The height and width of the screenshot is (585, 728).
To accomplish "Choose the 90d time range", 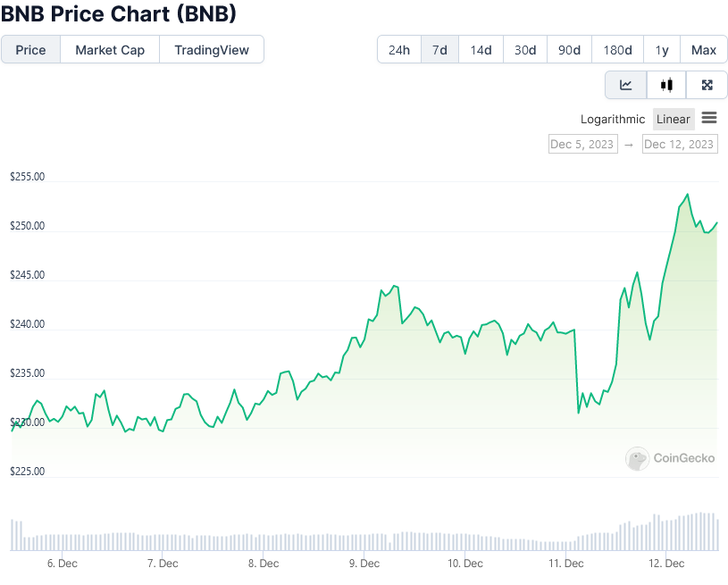I will pyautogui.click(x=569, y=50).
